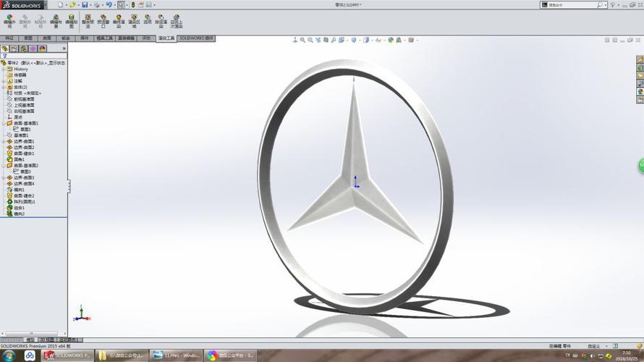Click the Schedule Render tool
The width and height of the screenshot is (644, 362).
pyautogui.click(x=161, y=21)
